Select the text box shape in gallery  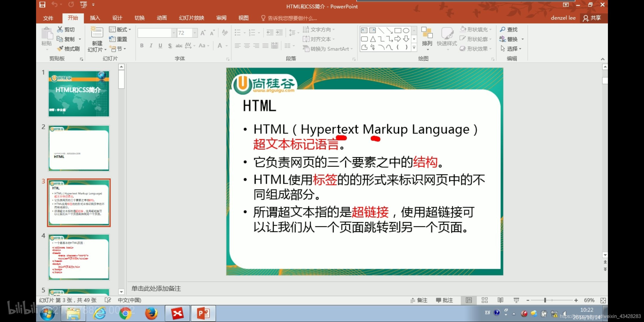click(x=364, y=30)
